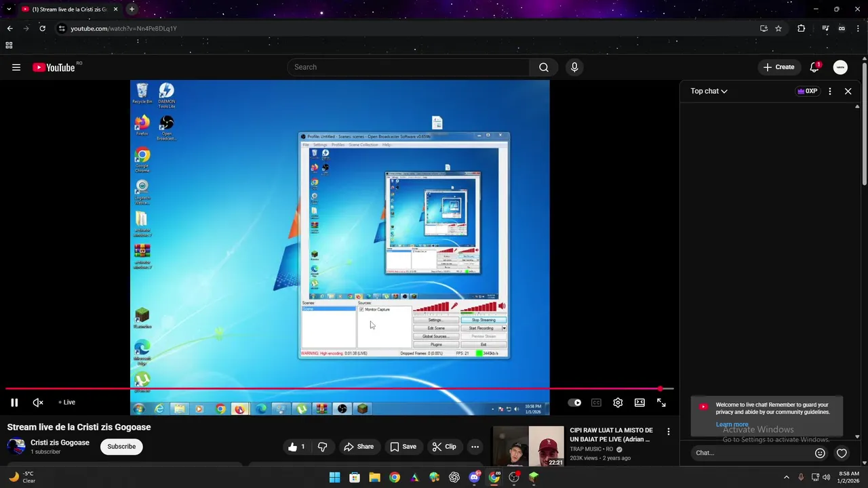This screenshot has height=488, width=868.
Task: Click the address bar URL
Action: pyautogui.click(x=124, y=28)
